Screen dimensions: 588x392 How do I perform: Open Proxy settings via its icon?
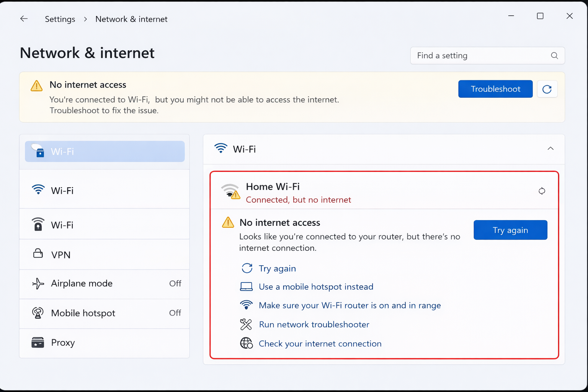38,343
